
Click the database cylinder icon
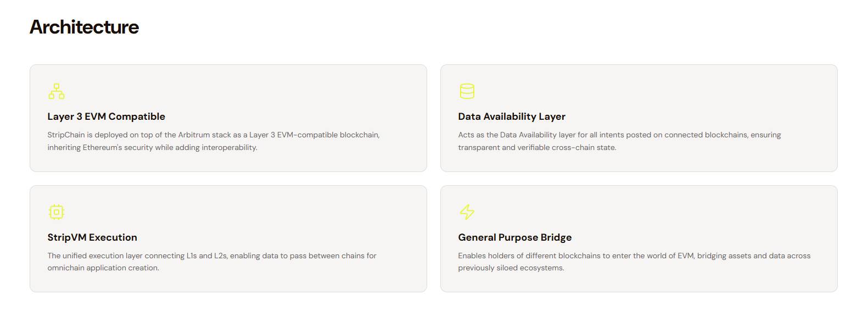467,91
